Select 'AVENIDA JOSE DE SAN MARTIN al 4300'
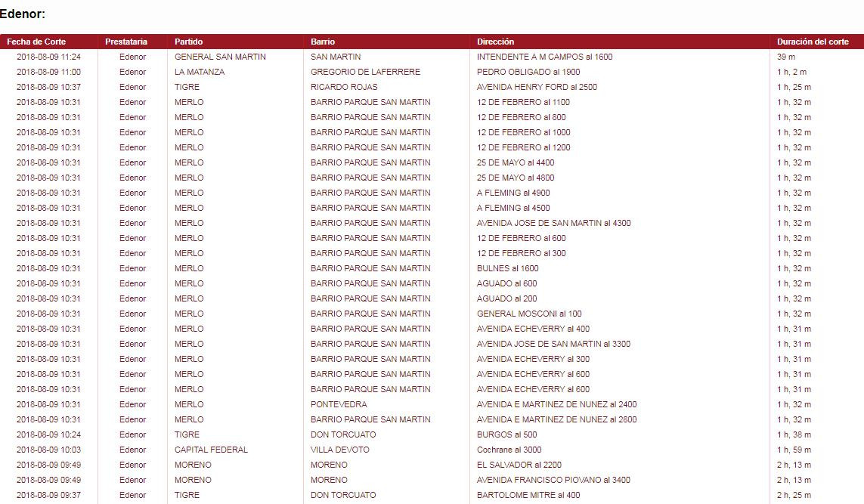 tap(554, 223)
